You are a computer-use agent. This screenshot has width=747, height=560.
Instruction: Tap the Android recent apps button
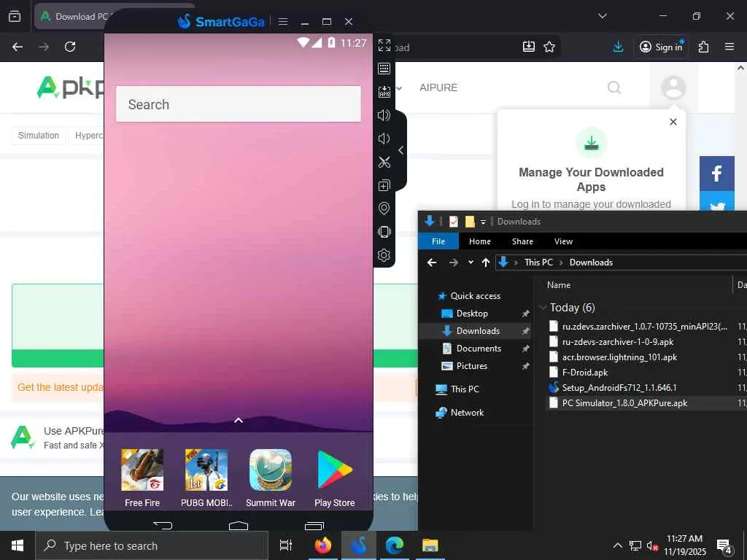tap(314, 525)
